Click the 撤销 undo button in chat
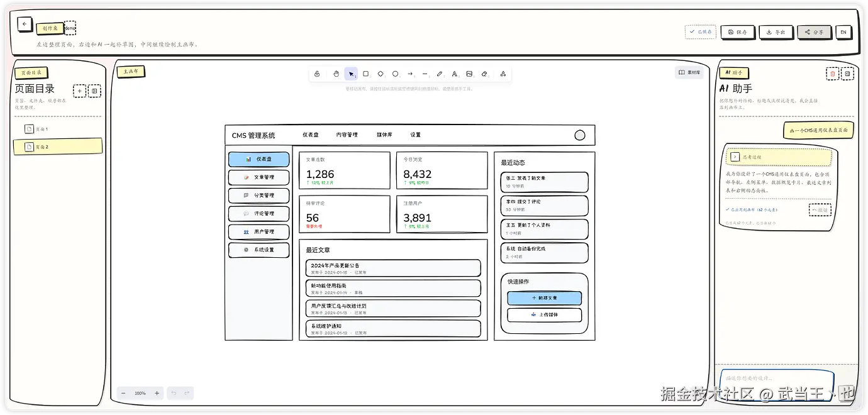The image size is (868, 415). 820,209
